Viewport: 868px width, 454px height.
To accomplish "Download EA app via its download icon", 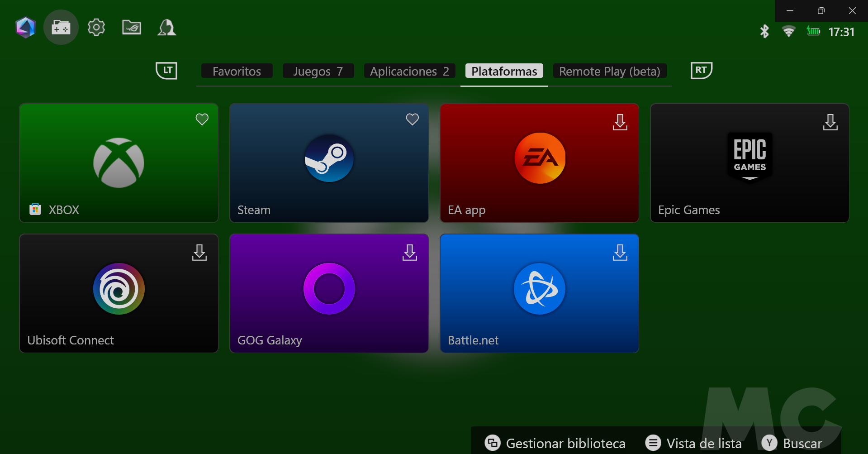I will (620, 122).
